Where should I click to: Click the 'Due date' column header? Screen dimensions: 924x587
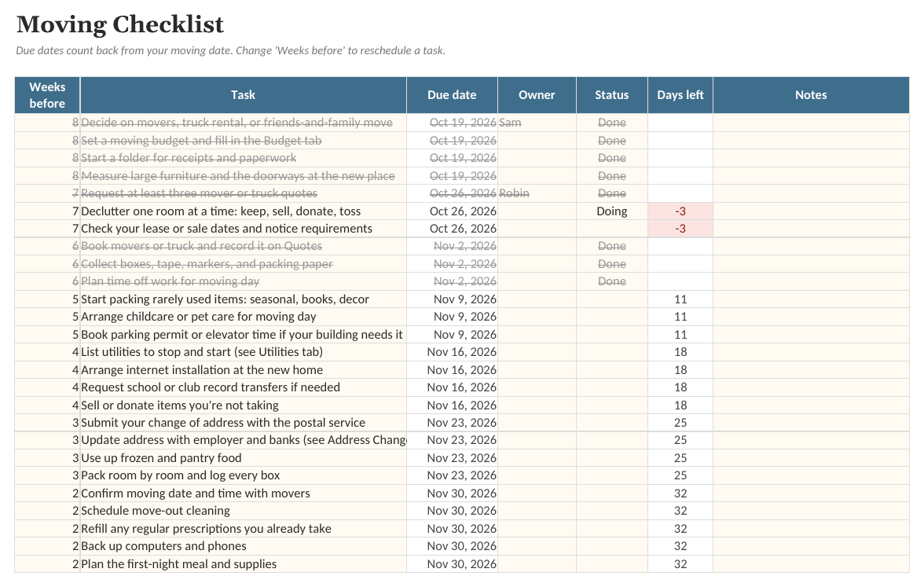[x=452, y=95]
